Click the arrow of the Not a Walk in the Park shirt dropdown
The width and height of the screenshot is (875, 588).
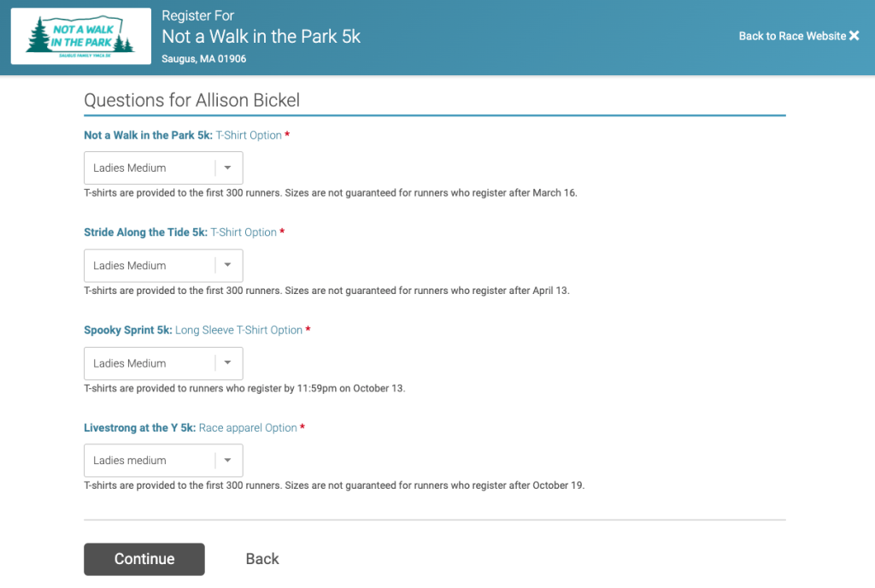coord(227,168)
